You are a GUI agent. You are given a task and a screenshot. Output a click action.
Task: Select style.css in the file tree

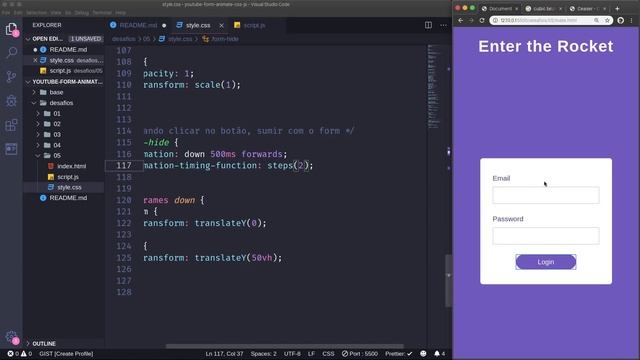[x=69, y=187]
